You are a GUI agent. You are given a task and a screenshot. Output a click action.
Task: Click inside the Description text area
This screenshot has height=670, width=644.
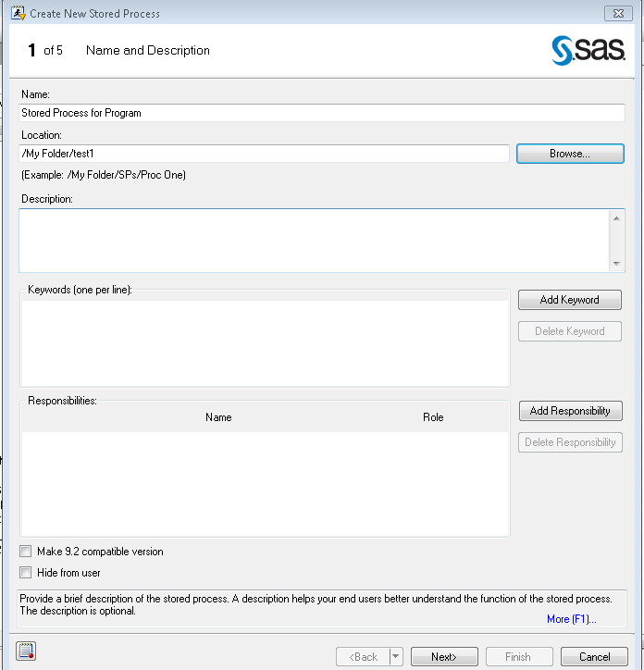click(315, 241)
